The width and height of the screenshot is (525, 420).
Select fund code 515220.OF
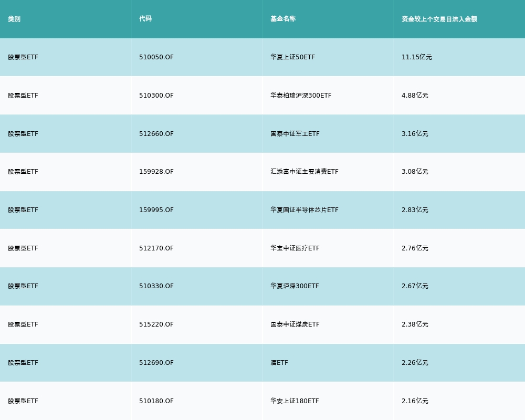click(x=156, y=324)
